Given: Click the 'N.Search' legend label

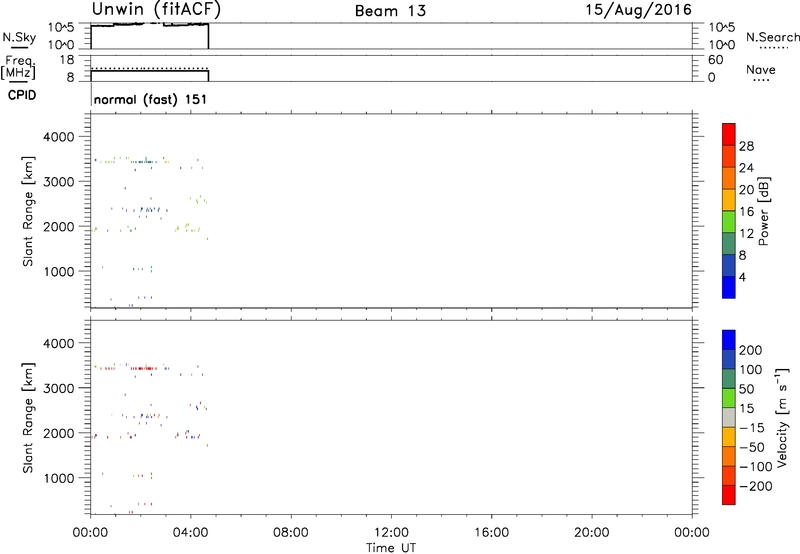Looking at the screenshot, I should pos(772,37).
